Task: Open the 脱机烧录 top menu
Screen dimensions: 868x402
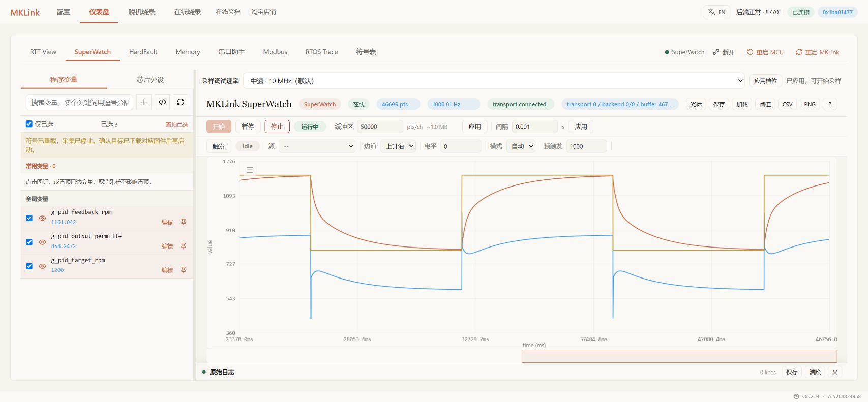Action: point(141,12)
